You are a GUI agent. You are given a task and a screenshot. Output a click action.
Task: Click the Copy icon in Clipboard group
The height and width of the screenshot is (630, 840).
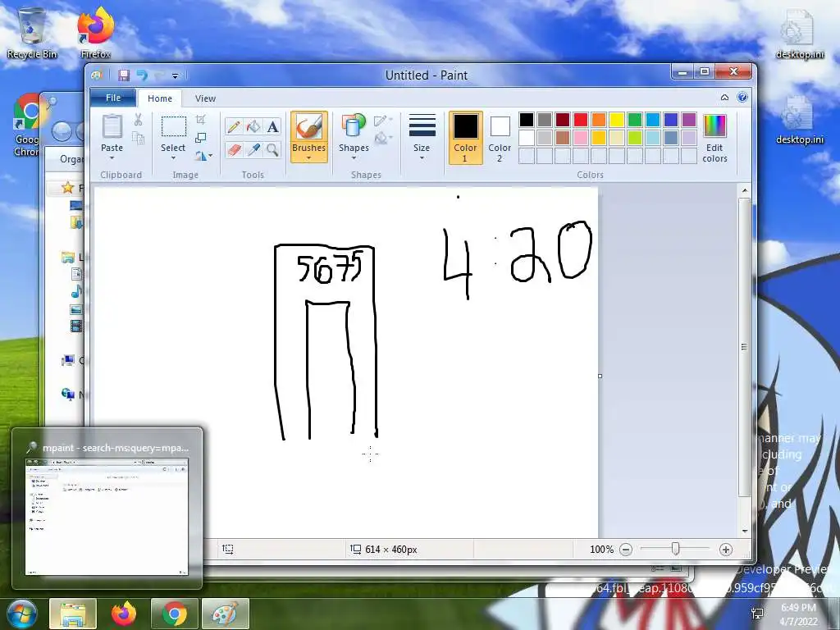pyautogui.click(x=138, y=139)
